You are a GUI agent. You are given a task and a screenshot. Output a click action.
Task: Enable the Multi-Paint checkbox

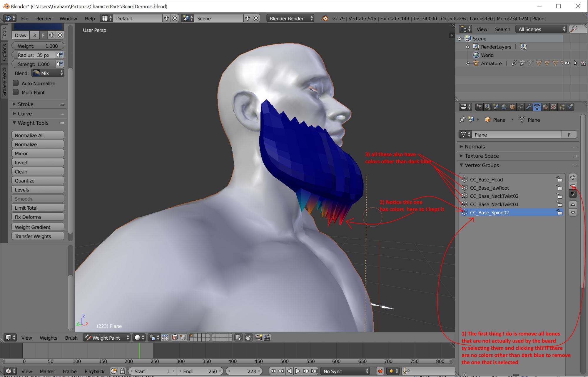pyautogui.click(x=16, y=92)
